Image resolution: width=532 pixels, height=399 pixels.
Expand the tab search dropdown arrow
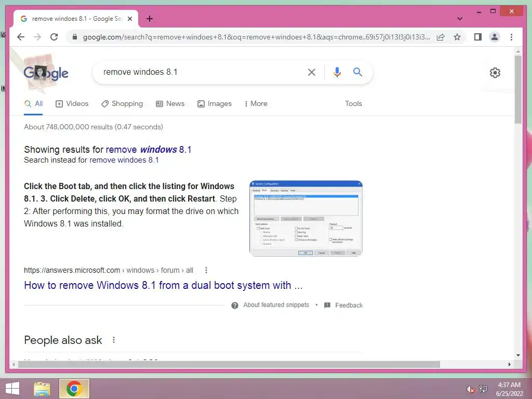click(x=460, y=19)
